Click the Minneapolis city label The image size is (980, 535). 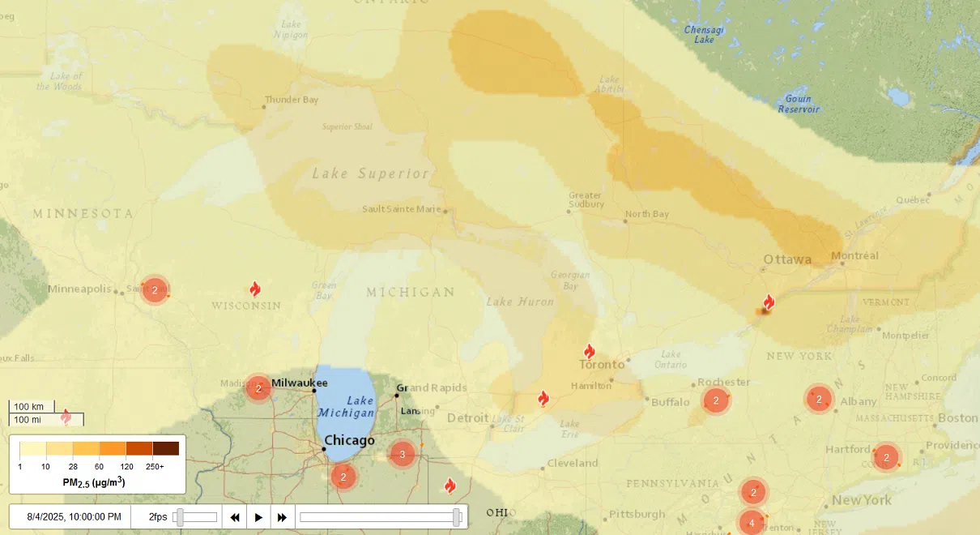(x=79, y=289)
